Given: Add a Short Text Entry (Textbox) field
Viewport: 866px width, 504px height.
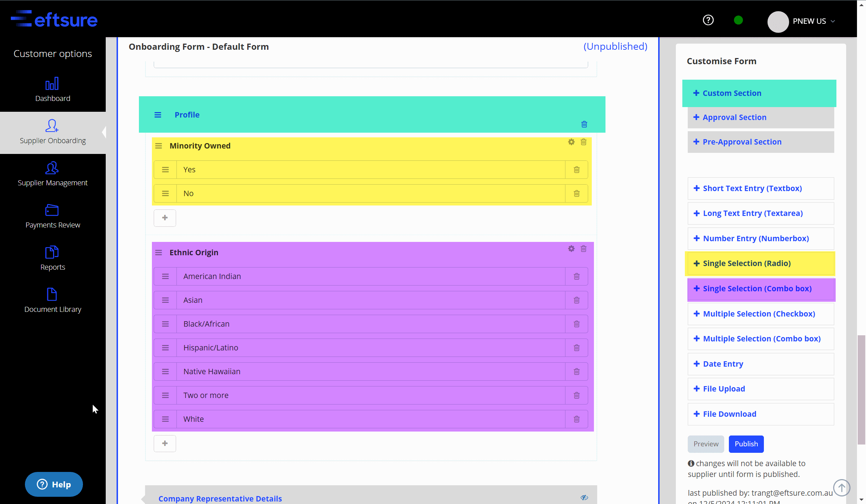Looking at the screenshot, I should click(x=761, y=188).
